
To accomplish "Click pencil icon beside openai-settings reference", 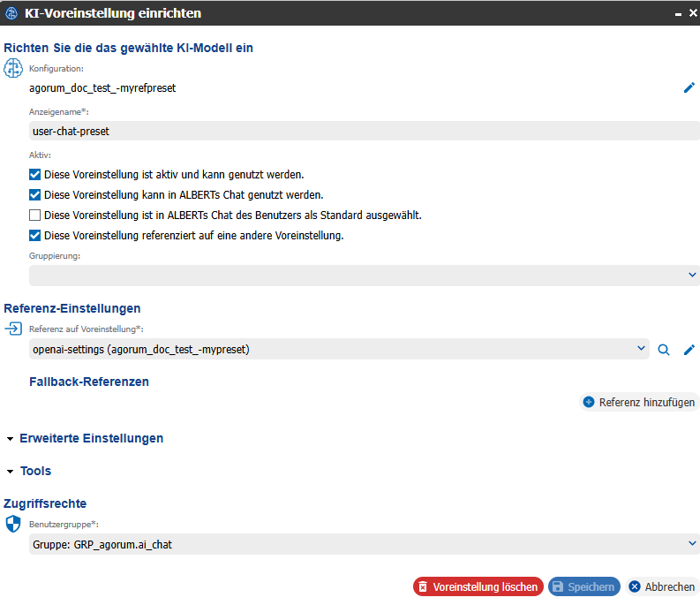I will pyautogui.click(x=689, y=350).
